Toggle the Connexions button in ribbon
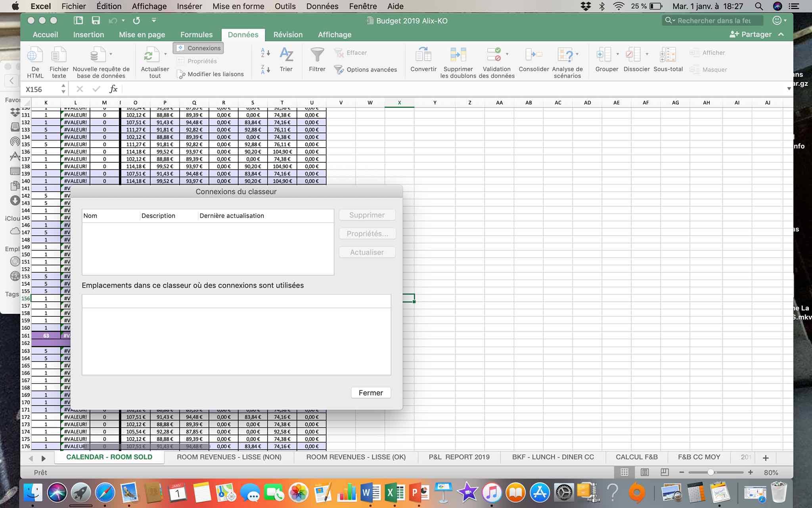The width and height of the screenshot is (812, 508). 199,48
